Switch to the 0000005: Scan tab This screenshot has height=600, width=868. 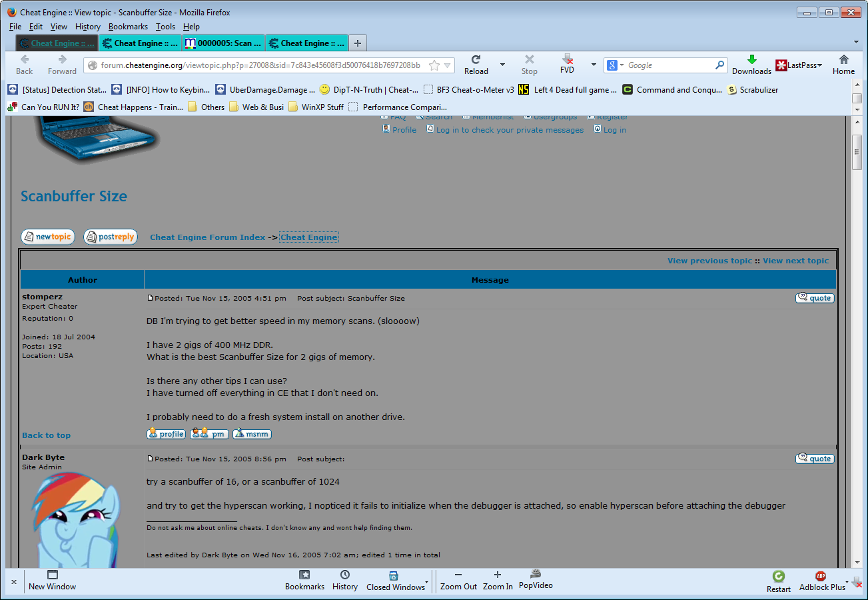(223, 43)
